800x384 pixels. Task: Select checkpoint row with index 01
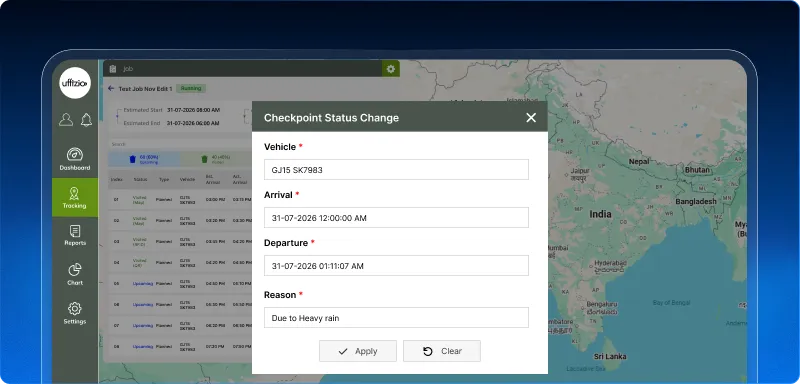[x=181, y=199]
